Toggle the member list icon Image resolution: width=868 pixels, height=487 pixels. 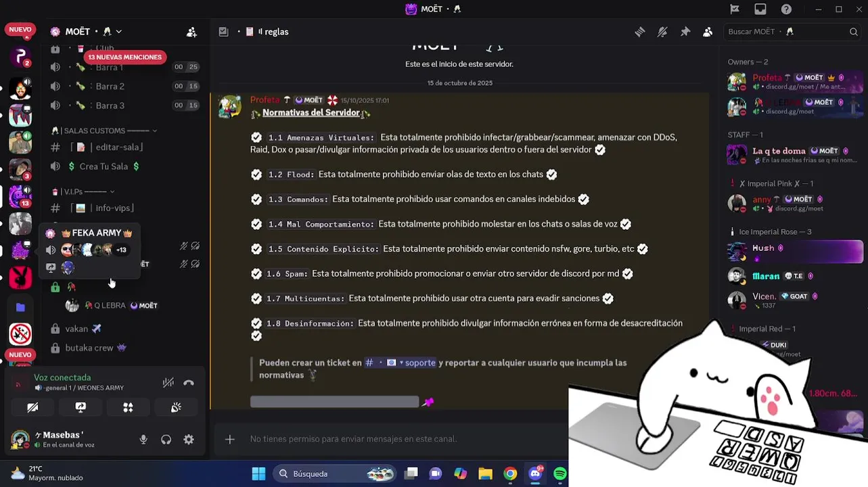pyautogui.click(x=708, y=32)
